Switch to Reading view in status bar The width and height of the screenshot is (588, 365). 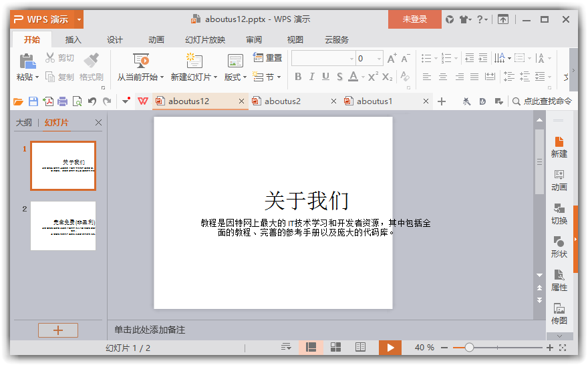tap(360, 348)
